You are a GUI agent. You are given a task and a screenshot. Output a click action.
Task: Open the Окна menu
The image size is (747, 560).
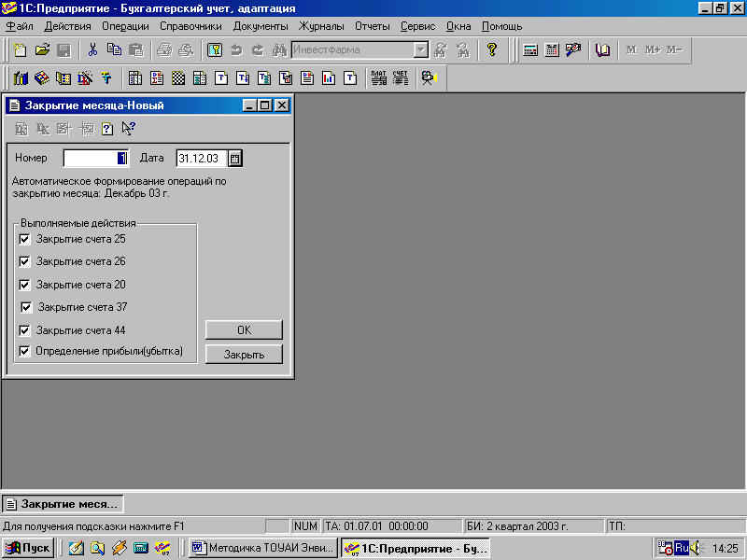pyautogui.click(x=458, y=26)
